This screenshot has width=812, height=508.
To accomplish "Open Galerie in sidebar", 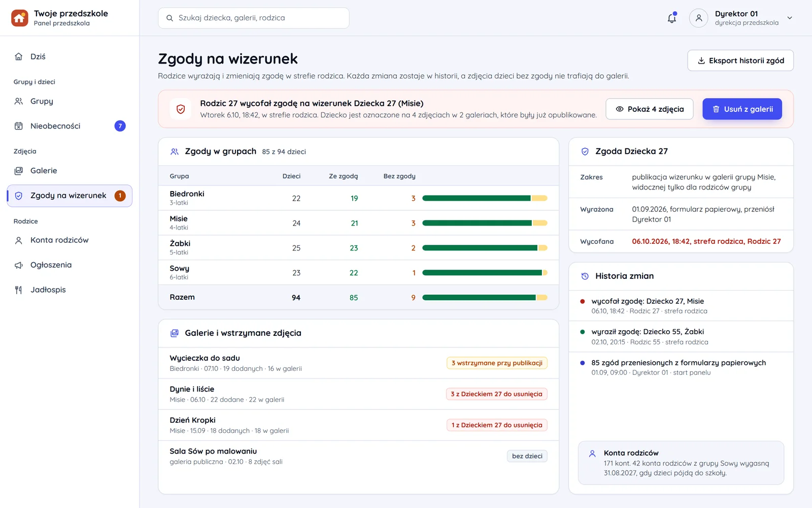I will pyautogui.click(x=70, y=171).
